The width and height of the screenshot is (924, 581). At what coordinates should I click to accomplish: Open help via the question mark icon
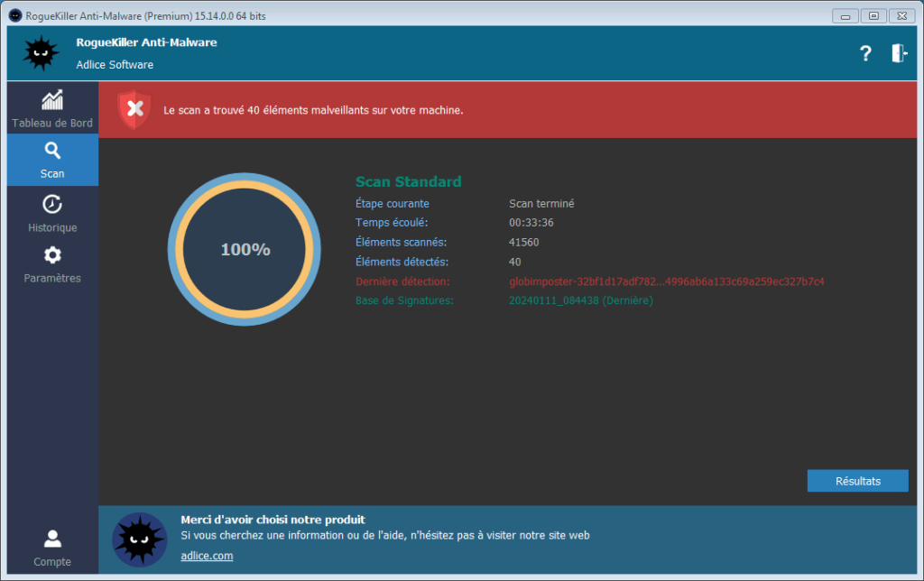pyautogui.click(x=865, y=54)
